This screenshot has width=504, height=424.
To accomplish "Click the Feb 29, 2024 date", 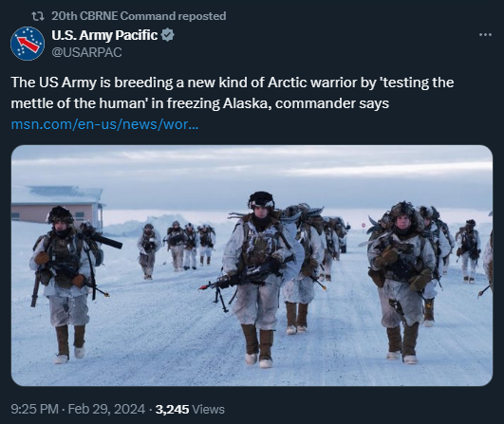I will click(106, 409).
